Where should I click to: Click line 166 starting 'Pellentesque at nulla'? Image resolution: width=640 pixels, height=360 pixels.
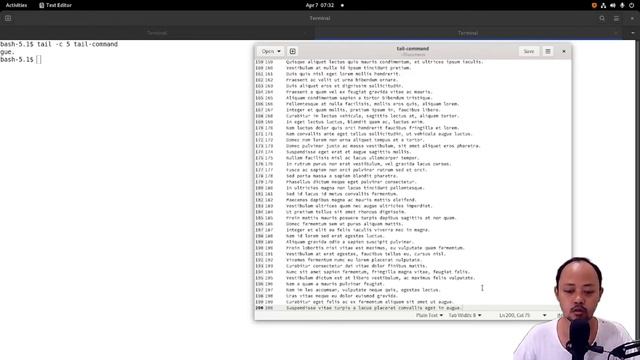pyautogui.click(x=372, y=104)
